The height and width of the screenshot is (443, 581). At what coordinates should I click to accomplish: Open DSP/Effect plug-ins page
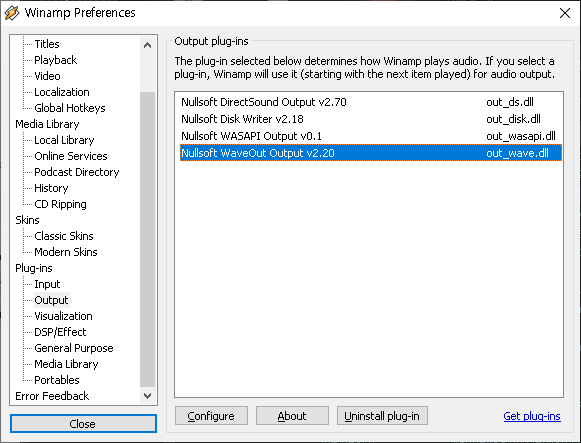pyautogui.click(x=60, y=332)
